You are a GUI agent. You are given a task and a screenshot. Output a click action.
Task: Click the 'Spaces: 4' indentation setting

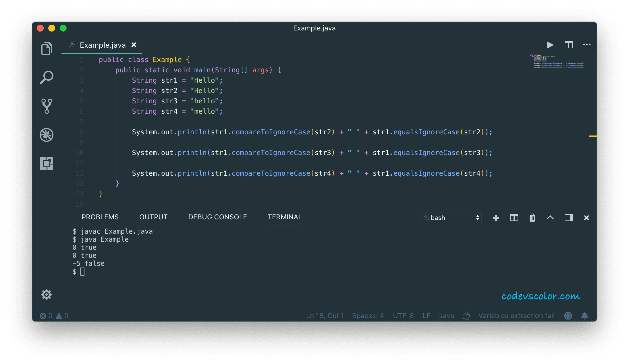[x=368, y=316]
